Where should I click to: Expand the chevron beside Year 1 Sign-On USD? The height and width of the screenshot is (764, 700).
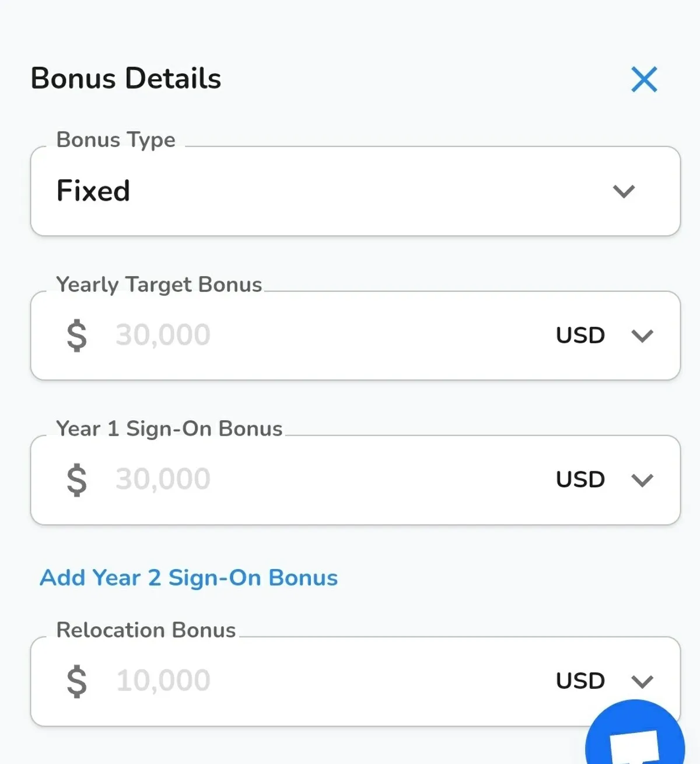pyautogui.click(x=642, y=480)
